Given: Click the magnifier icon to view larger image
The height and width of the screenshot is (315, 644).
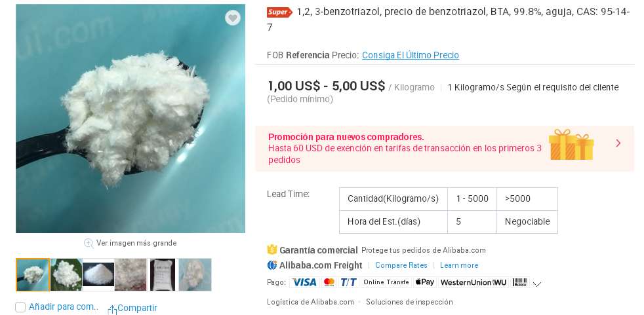Looking at the screenshot, I should 89,243.
